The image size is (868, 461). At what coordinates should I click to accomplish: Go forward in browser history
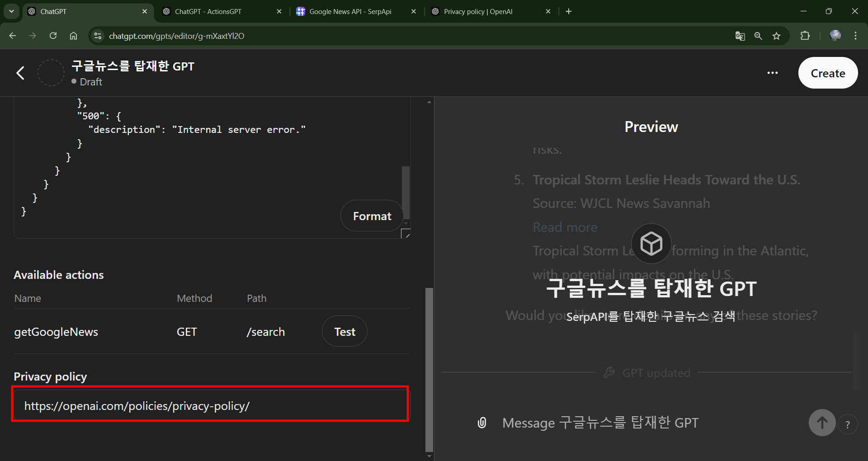(x=33, y=36)
